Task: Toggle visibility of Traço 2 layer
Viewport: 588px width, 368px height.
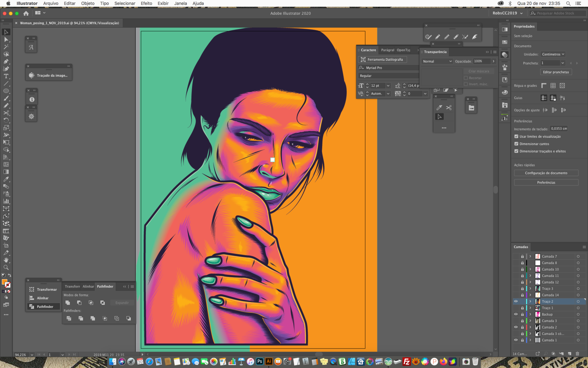Action: (x=516, y=301)
